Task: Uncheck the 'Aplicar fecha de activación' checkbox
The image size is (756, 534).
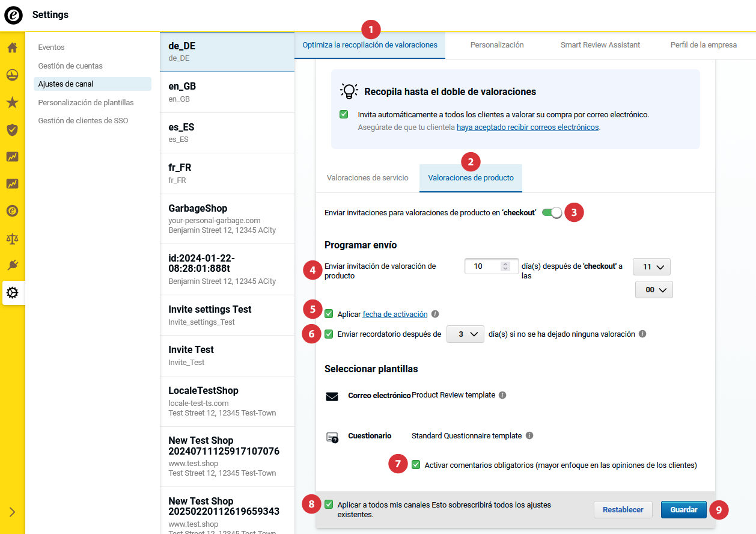Action: 329,313
